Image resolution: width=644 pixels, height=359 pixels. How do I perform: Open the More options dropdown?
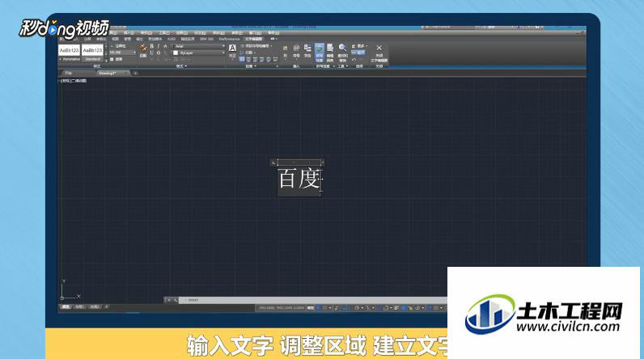359,46
